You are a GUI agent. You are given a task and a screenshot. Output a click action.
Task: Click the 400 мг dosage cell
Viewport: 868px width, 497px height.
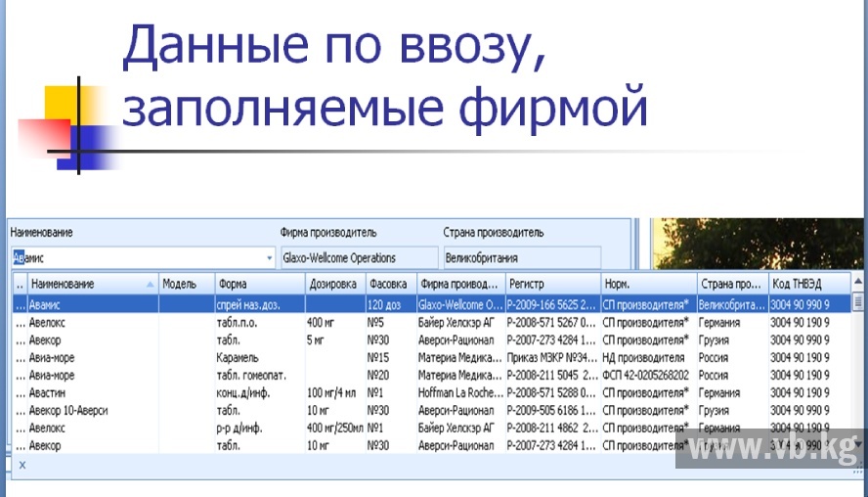(335, 323)
